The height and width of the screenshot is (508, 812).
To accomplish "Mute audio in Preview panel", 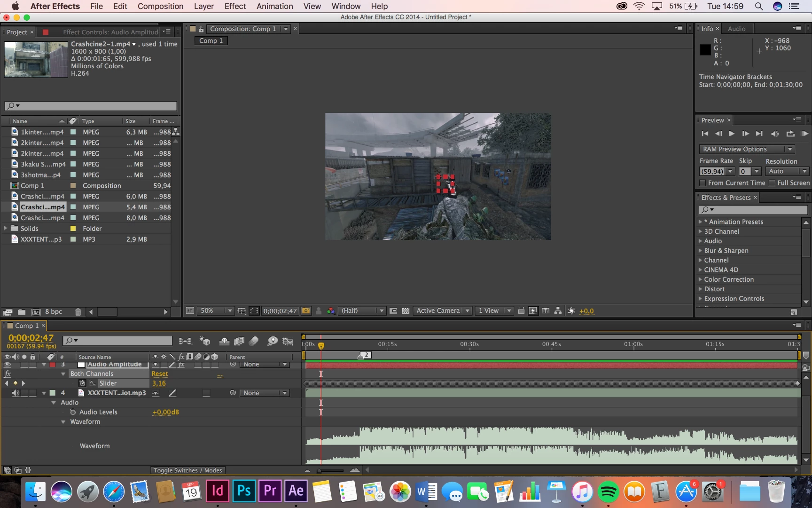I will (775, 134).
